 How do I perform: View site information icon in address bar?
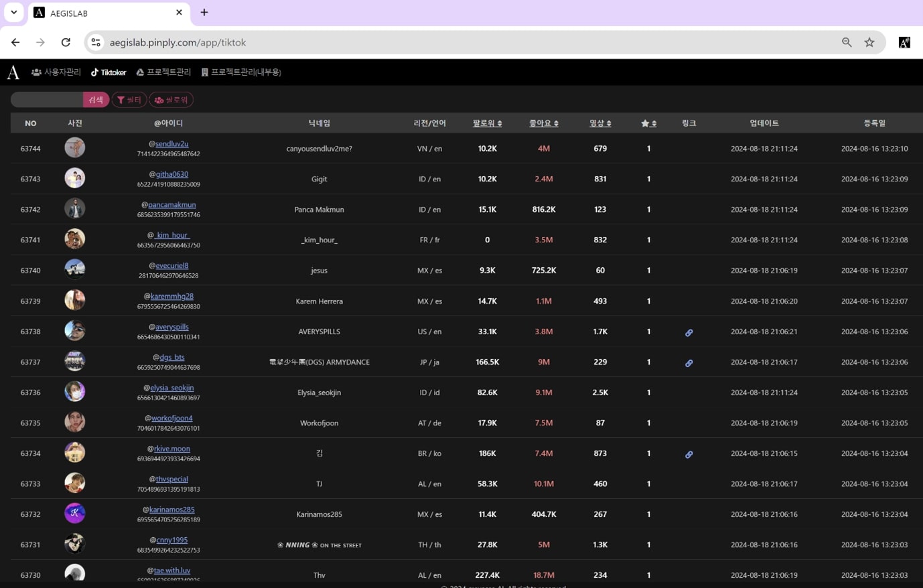click(x=96, y=42)
